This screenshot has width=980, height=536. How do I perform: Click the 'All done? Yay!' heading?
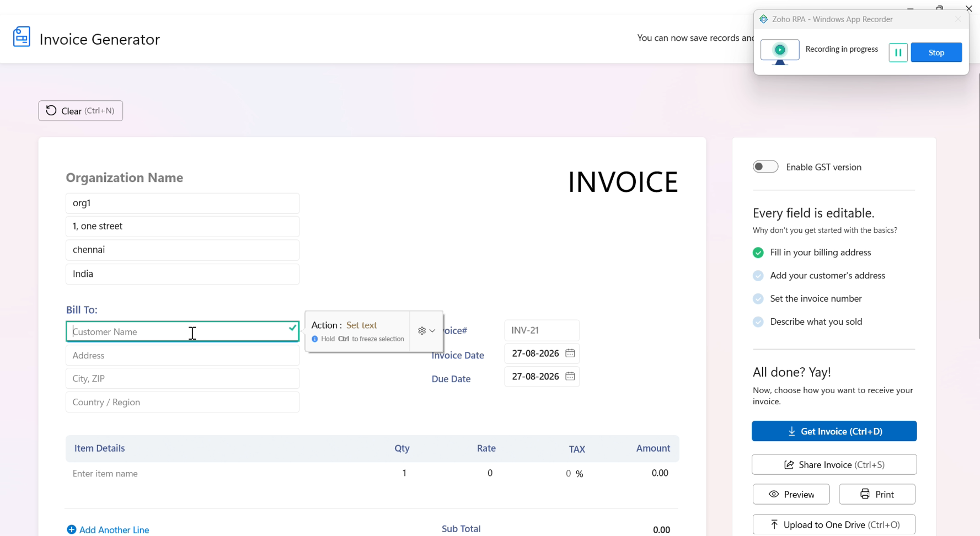[792, 372]
